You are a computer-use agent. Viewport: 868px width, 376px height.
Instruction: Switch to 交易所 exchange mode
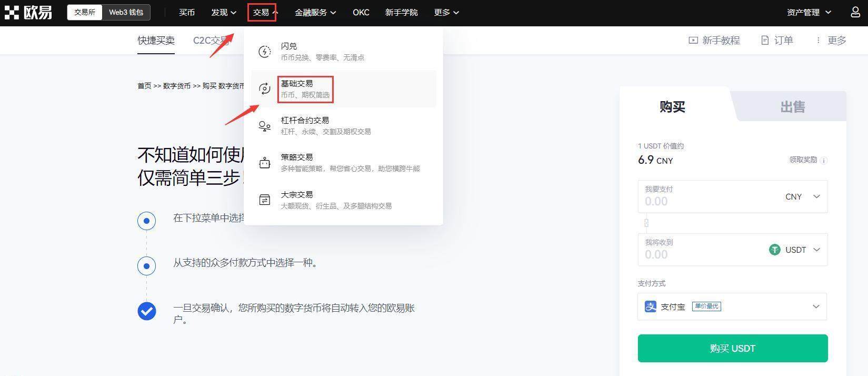pyautogui.click(x=85, y=12)
